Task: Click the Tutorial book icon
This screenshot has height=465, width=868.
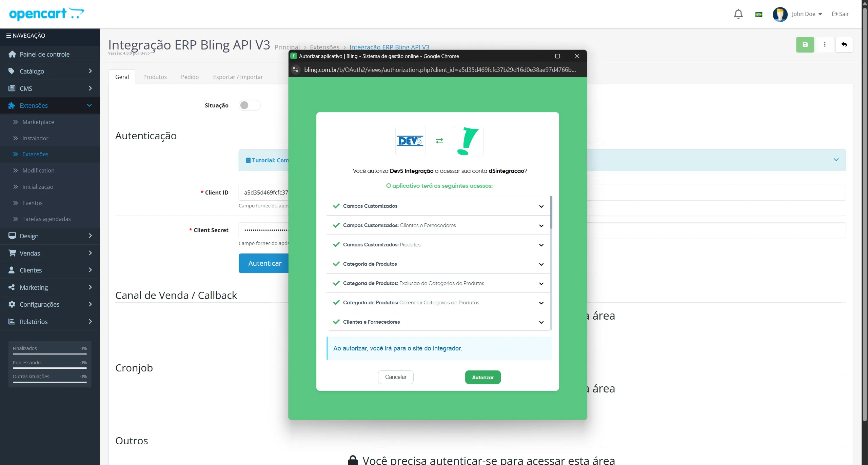Action: click(x=248, y=160)
